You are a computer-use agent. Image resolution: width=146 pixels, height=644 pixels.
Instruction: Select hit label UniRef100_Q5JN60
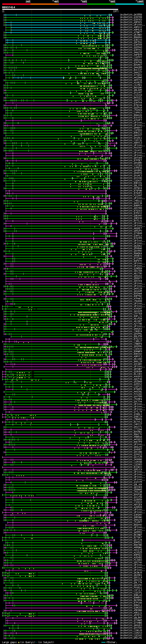(131, 35)
